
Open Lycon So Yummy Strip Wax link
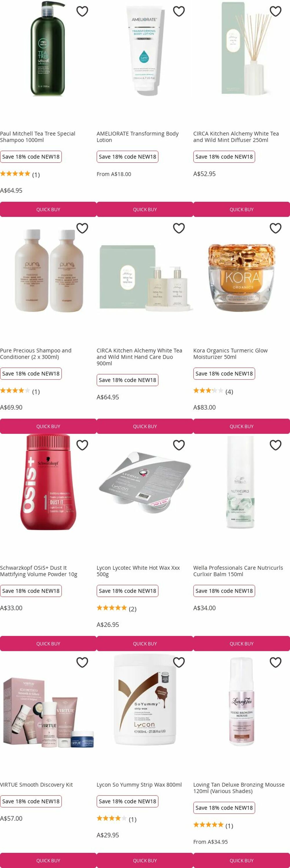(139, 784)
